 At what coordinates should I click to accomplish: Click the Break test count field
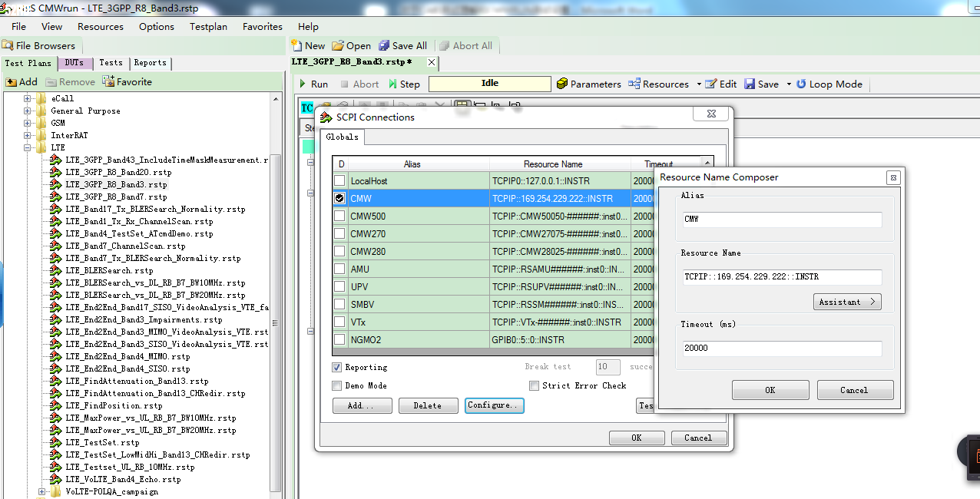(x=608, y=367)
